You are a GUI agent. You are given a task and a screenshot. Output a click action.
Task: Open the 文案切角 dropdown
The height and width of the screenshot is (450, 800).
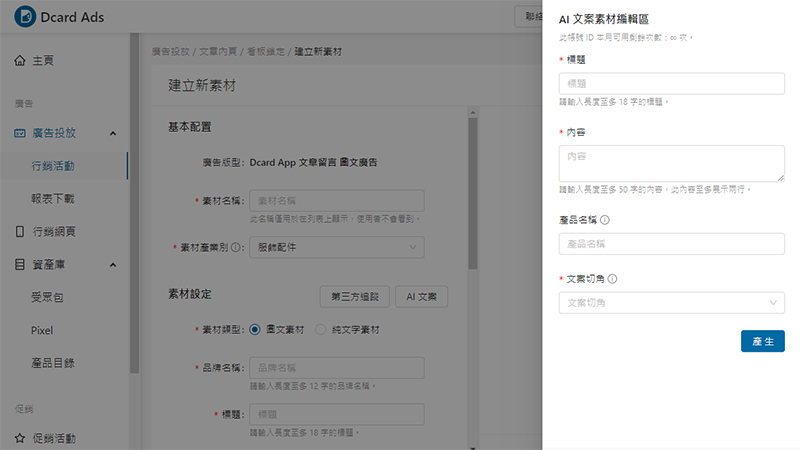click(671, 302)
